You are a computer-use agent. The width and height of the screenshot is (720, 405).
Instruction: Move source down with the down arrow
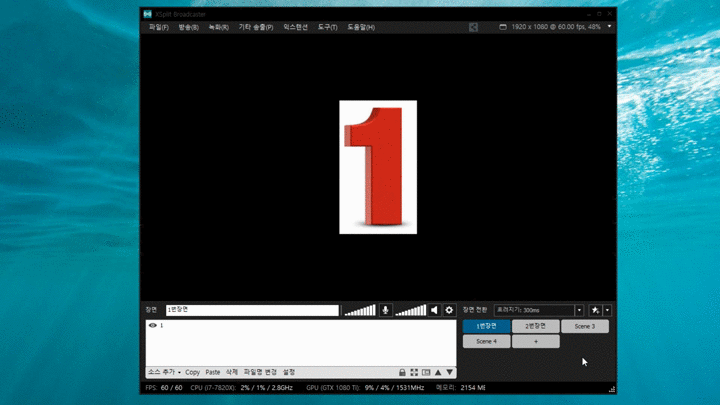click(450, 372)
